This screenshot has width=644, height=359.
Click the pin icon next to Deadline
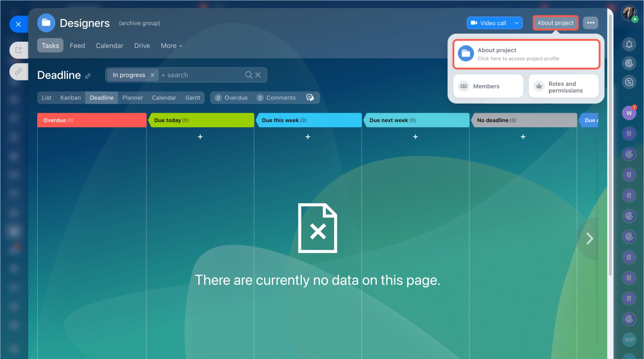tap(88, 76)
